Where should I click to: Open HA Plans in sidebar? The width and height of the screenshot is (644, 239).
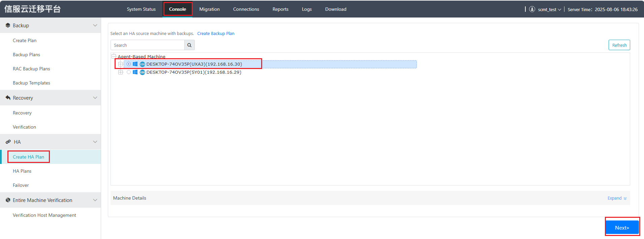[22, 171]
